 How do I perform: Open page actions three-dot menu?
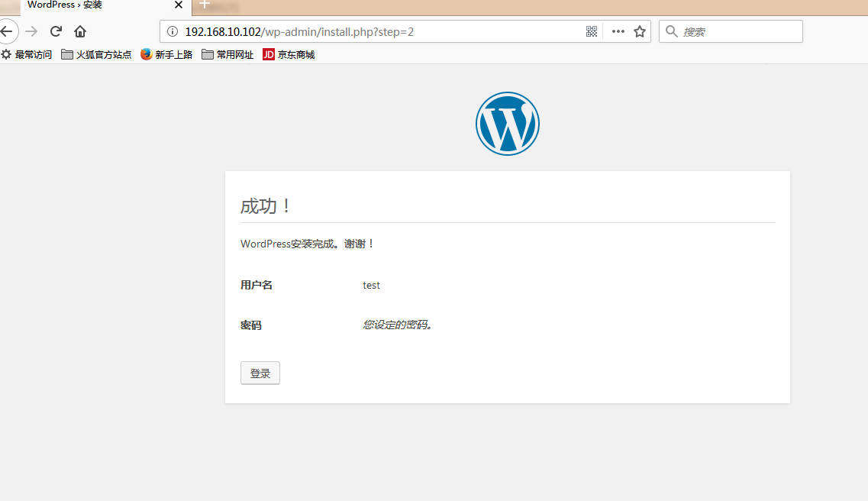(x=618, y=31)
